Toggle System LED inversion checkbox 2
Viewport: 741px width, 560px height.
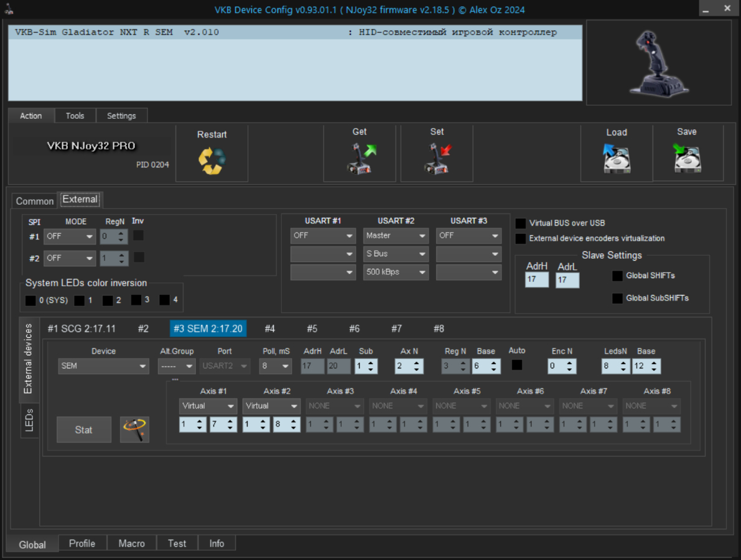point(108,300)
